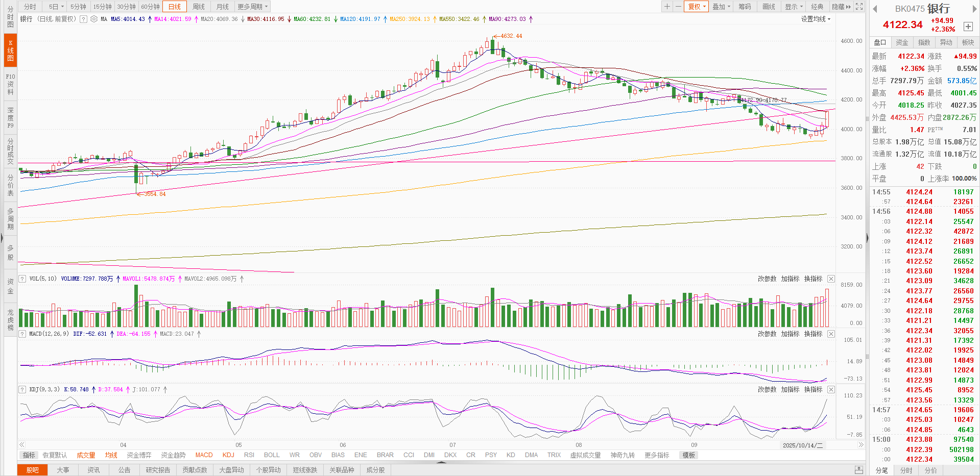Close the VOL indicator panel

(x=831, y=279)
